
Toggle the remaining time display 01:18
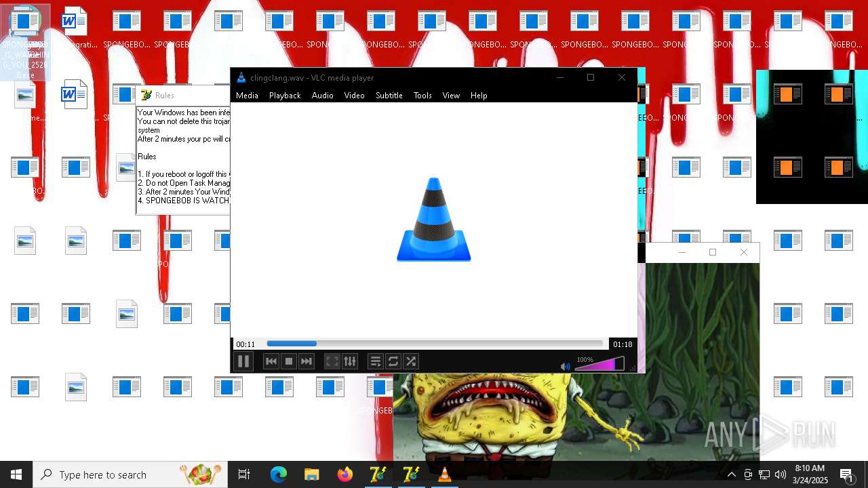pyautogui.click(x=623, y=344)
